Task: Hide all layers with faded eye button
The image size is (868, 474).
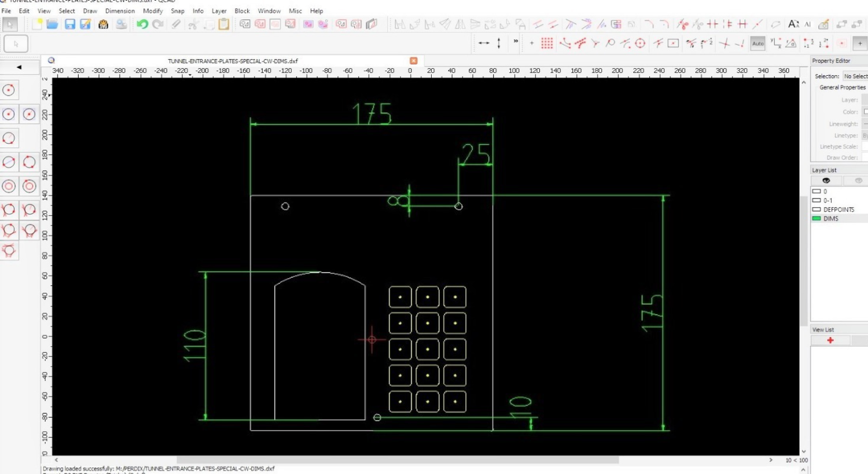Action: pos(858,181)
